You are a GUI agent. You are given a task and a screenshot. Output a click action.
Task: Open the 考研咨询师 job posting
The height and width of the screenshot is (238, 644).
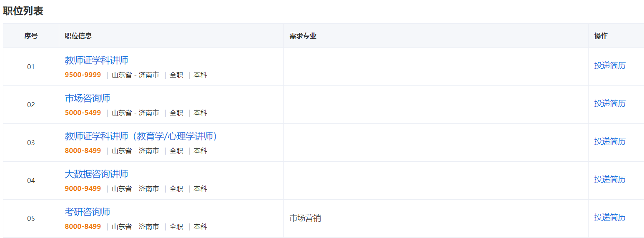[x=88, y=212]
